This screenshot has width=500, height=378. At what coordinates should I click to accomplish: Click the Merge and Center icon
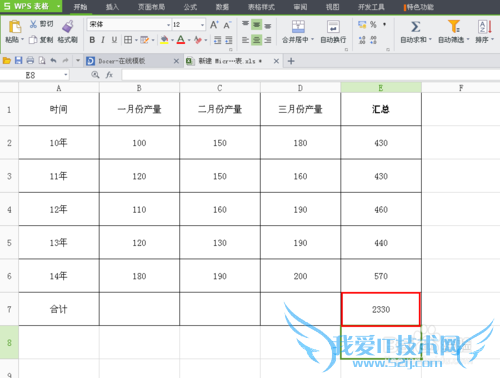298,27
